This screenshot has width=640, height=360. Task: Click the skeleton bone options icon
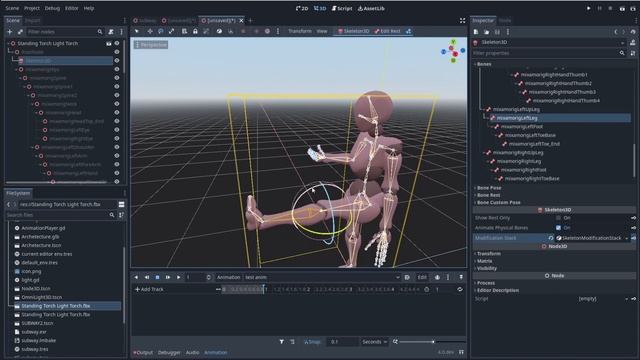[408, 31]
